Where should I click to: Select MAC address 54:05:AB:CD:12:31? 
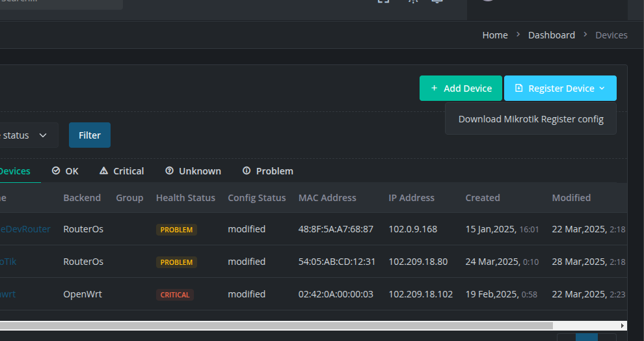(337, 262)
